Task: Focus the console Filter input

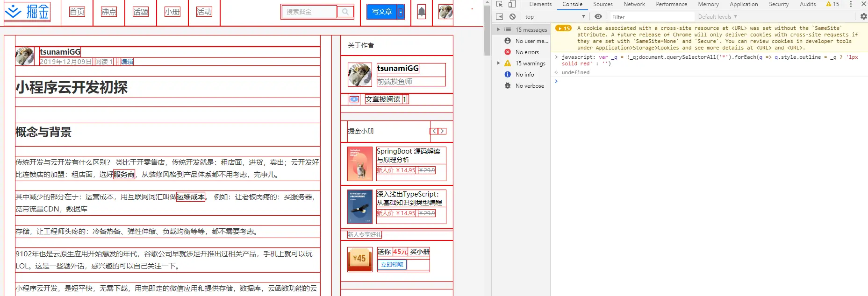Action: click(652, 17)
